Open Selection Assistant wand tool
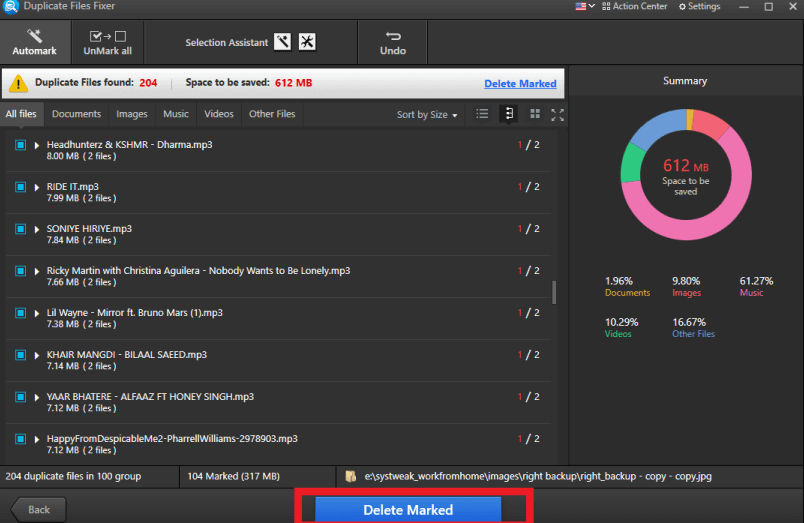 click(x=283, y=42)
